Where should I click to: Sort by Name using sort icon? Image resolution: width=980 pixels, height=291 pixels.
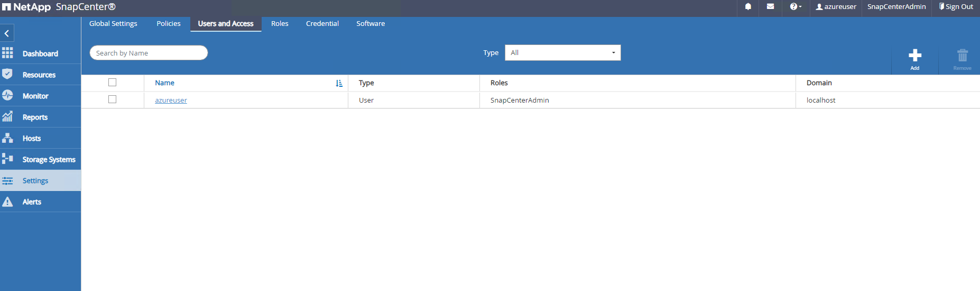(339, 83)
